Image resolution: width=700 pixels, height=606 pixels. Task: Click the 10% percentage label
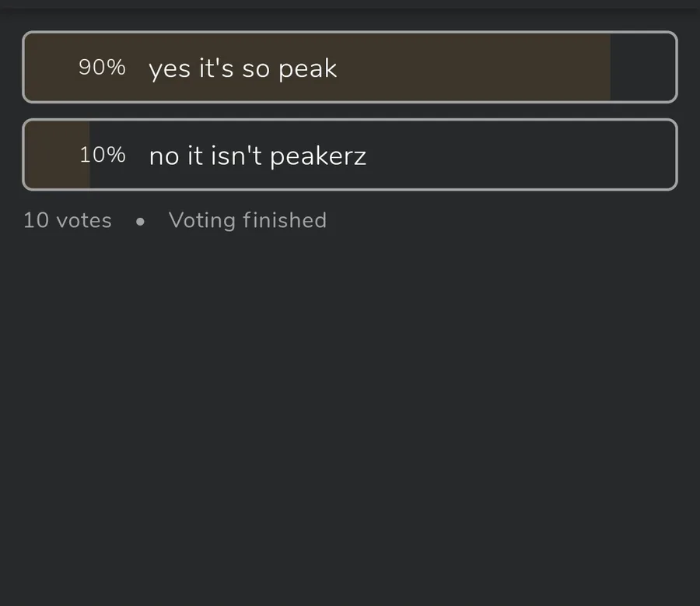click(102, 155)
